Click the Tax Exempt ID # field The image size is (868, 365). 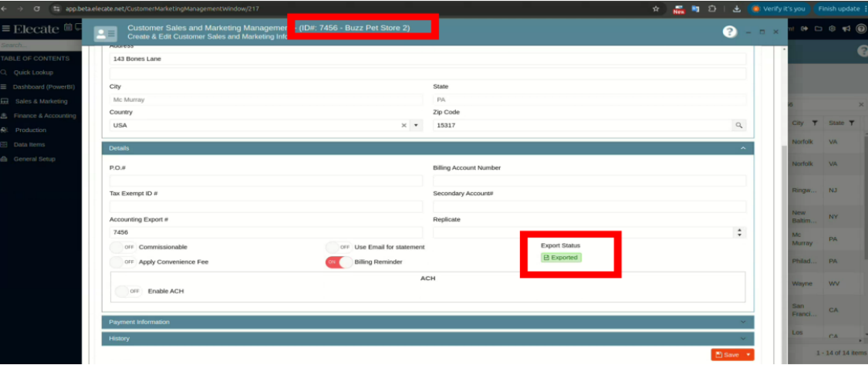265,207
